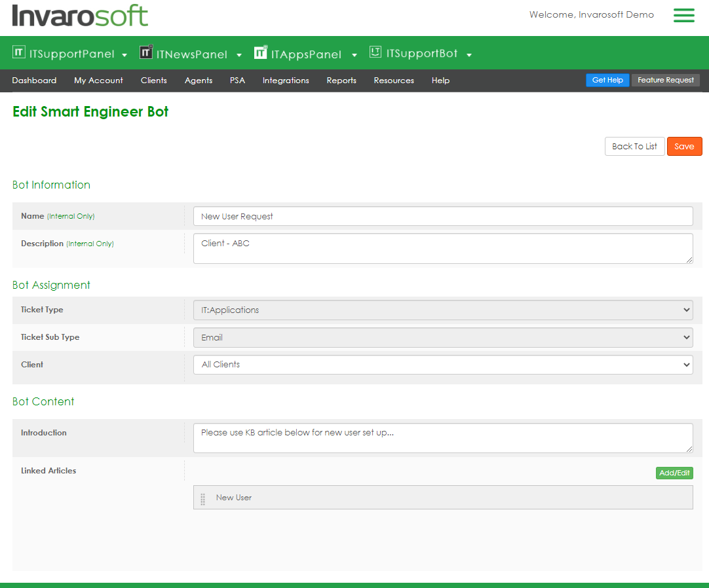
Task: Expand the ITSupportPanel dropdown arrow
Action: (125, 55)
